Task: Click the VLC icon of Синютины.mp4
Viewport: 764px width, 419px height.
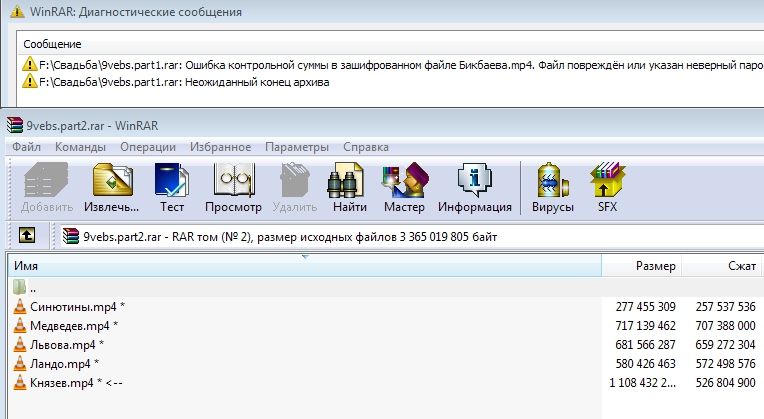Action: [x=19, y=306]
